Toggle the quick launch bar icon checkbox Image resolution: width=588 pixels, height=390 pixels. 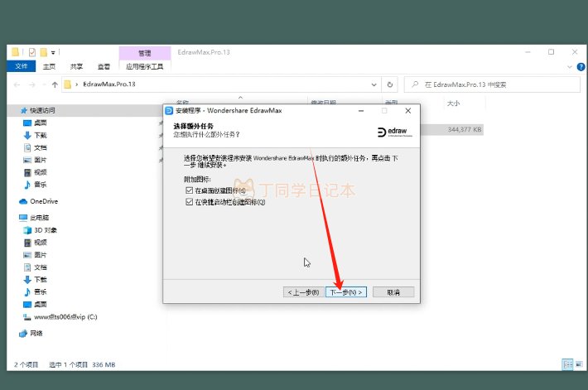click(x=189, y=202)
